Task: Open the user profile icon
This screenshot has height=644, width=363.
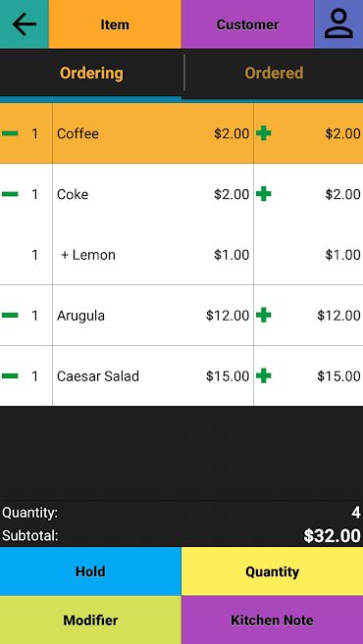Action: [338, 25]
